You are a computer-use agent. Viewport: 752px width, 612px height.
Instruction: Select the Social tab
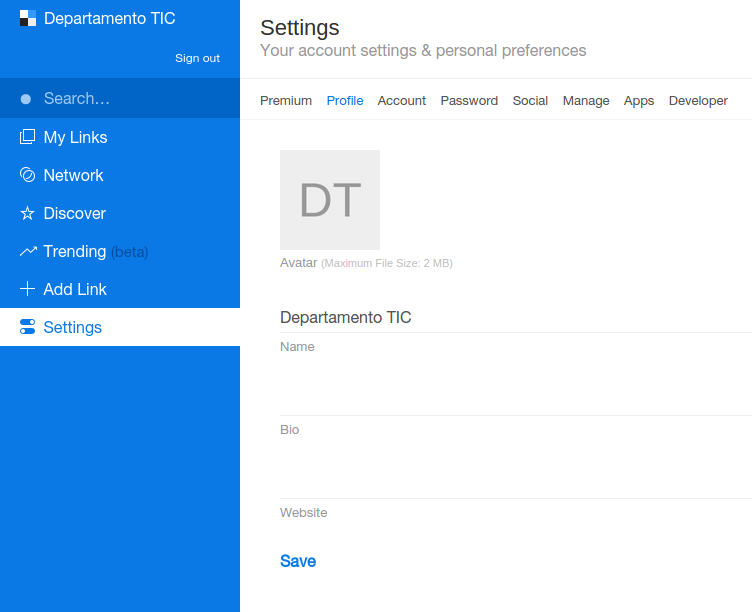530,101
